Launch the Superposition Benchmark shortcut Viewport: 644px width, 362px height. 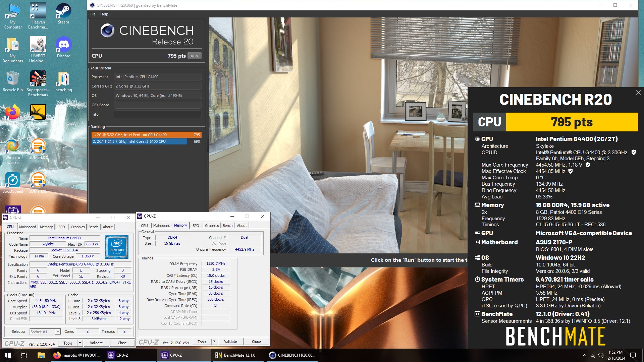coord(38,83)
